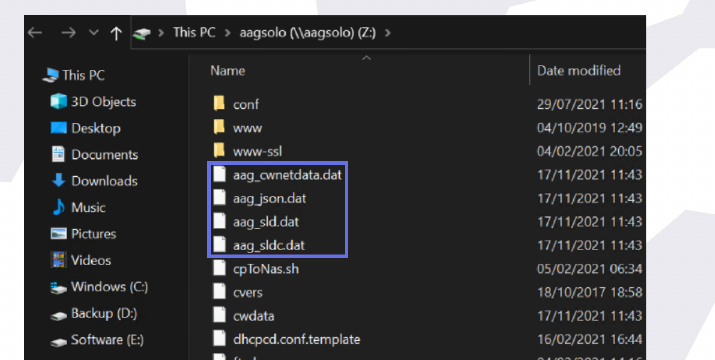
Task: Click the cvers file icon
Action: pyautogui.click(x=219, y=292)
